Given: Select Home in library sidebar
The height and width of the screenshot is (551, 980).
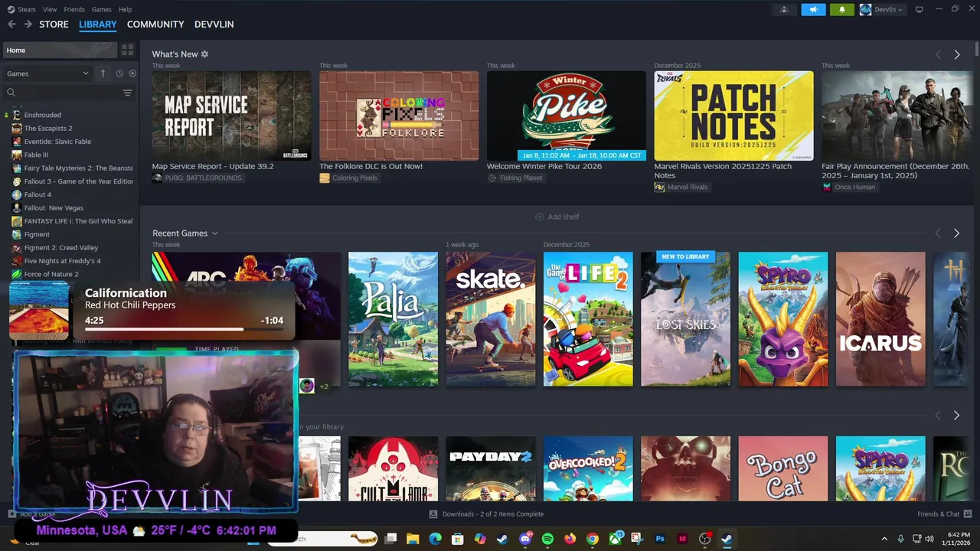Looking at the screenshot, I should pyautogui.click(x=59, y=50).
